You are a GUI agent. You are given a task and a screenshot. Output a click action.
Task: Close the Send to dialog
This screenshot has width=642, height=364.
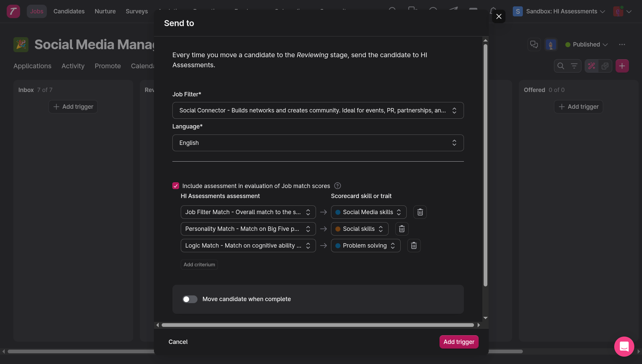pos(498,16)
